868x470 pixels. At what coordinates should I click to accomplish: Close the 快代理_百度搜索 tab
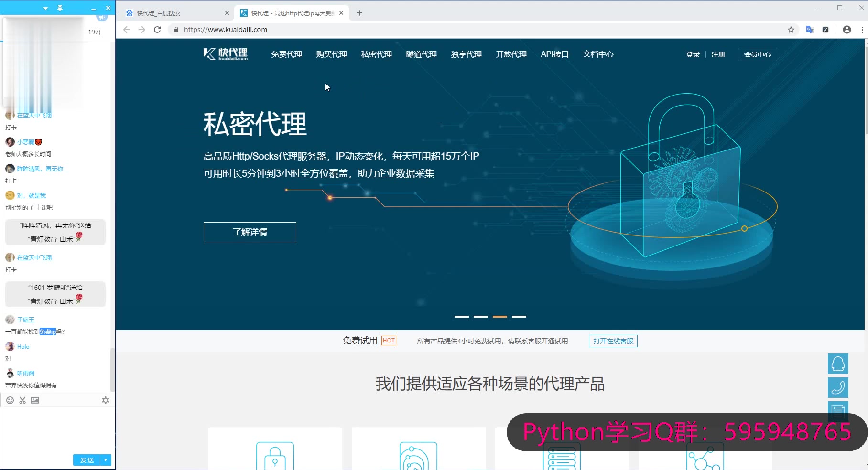(227, 13)
